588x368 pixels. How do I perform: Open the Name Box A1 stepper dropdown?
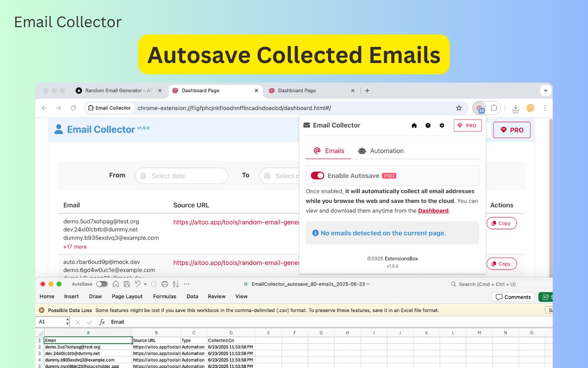point(68,322)
